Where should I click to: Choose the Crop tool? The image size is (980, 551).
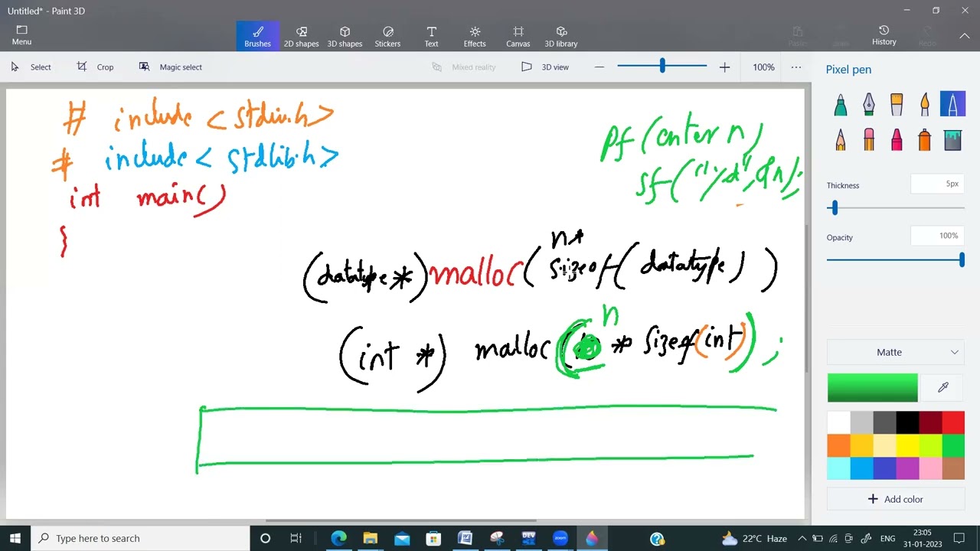[96, 67]
